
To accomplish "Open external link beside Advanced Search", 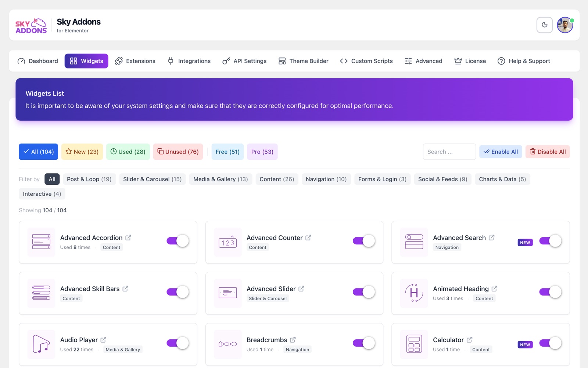I will coord(492,238).
